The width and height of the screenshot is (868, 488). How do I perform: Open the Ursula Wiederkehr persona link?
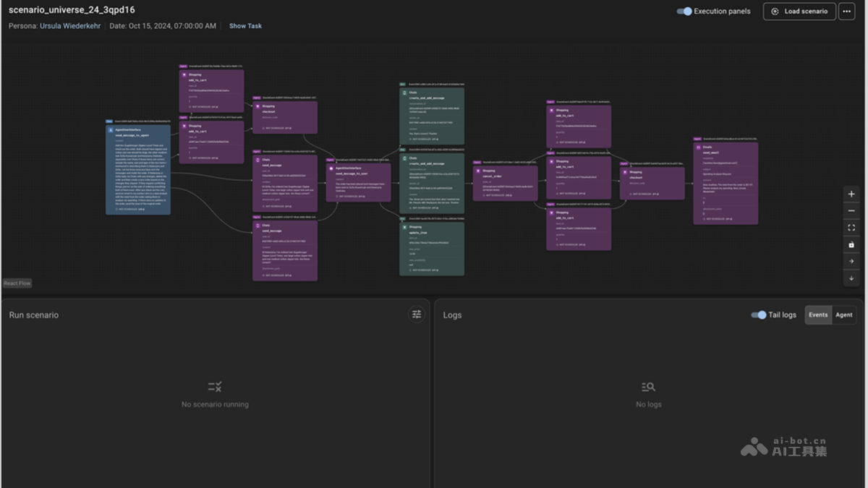70,26
